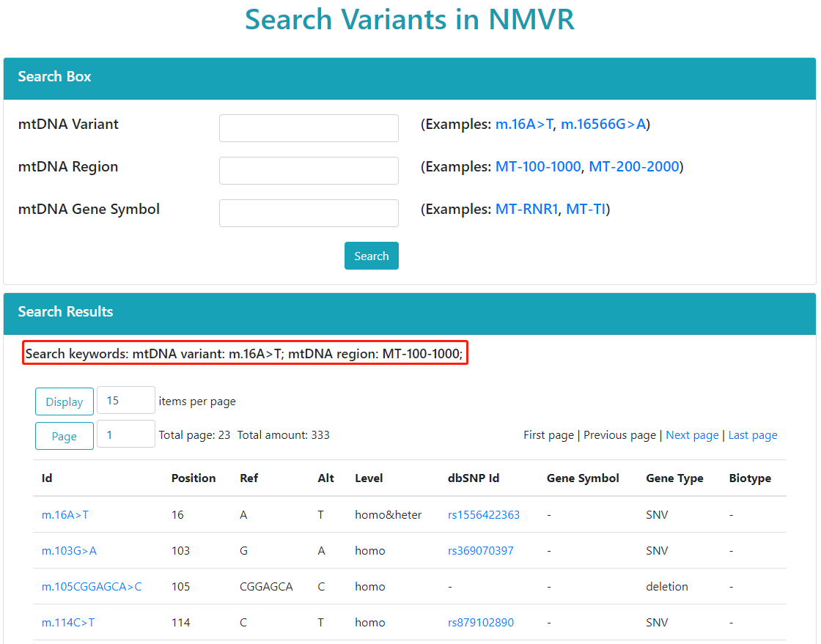Jump to Last page of results
Viewport: 821px width, 644px height.
[x=753, y=435]
